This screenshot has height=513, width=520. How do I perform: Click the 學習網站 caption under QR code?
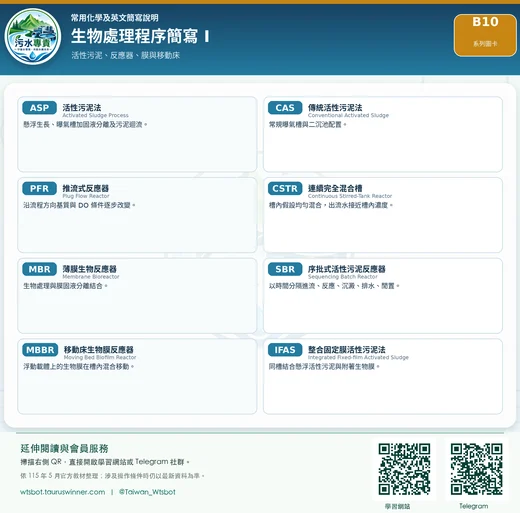click(397, 506)
